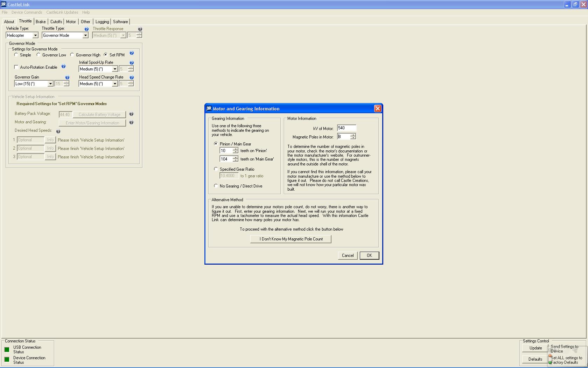The height and width of the screenshot is (368, 588).
Task: Click CastleLink title bar app icon
Action: click(3, 4)
